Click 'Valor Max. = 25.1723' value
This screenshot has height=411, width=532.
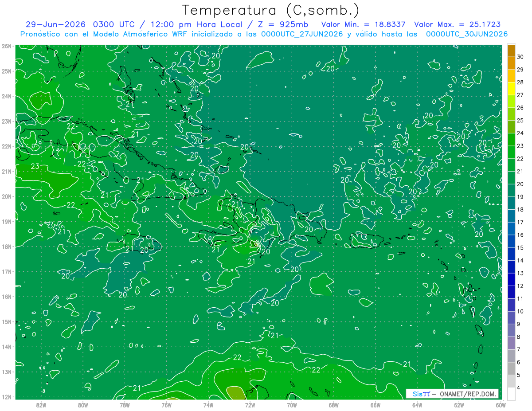pos(458,24)
